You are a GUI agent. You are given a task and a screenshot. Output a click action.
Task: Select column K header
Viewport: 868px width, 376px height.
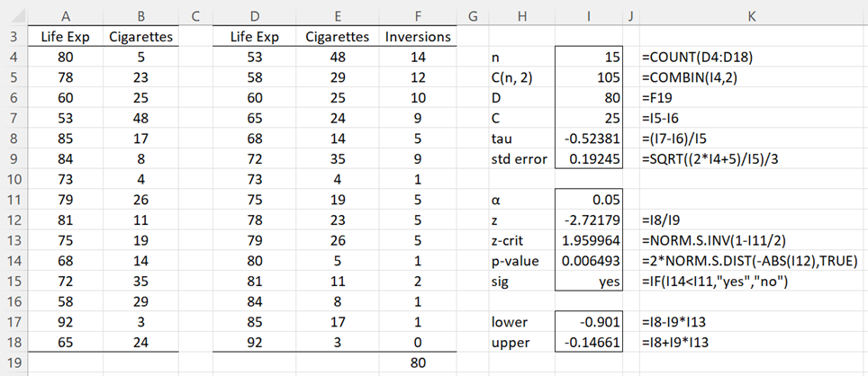coord(751,16)
